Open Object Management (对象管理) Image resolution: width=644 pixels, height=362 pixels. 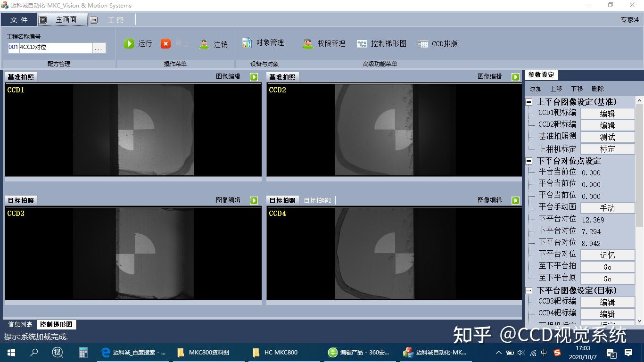click(x=263, y=43)
